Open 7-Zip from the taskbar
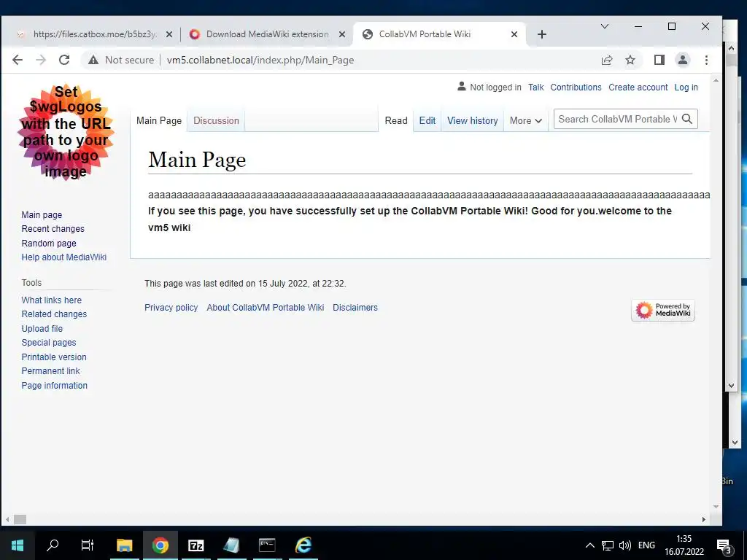 (x=196, y=545)
